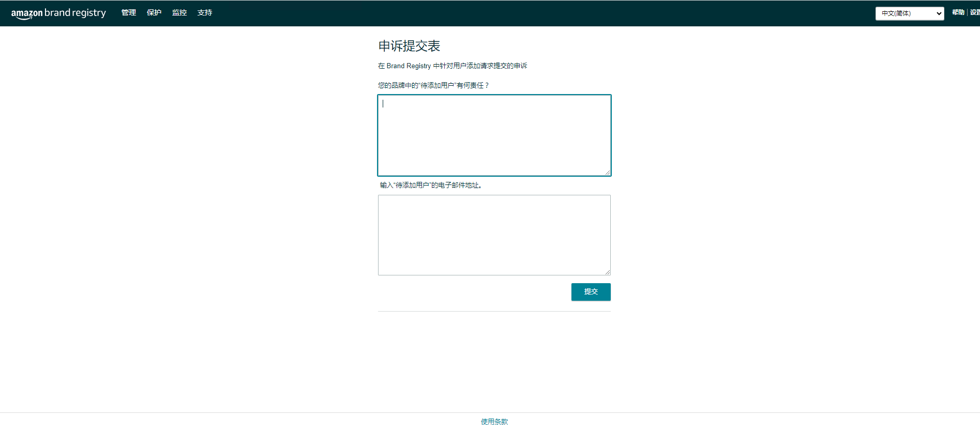Grab the resize handle of email text area

tap(608, 272)
